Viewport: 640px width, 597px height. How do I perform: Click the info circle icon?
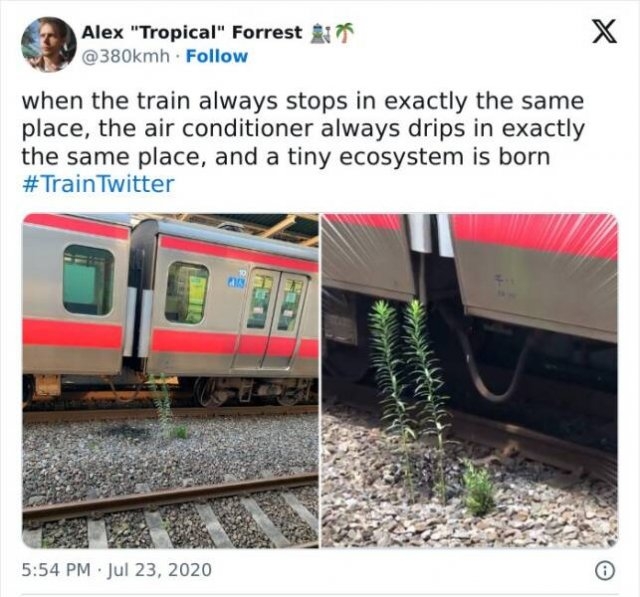pos(605,571)
